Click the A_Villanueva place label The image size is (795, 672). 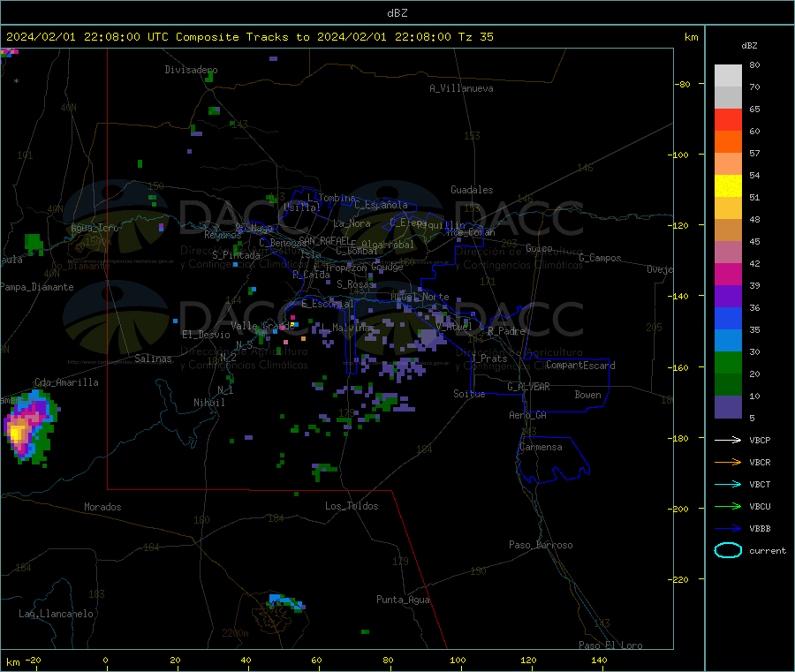pos(461,88)
